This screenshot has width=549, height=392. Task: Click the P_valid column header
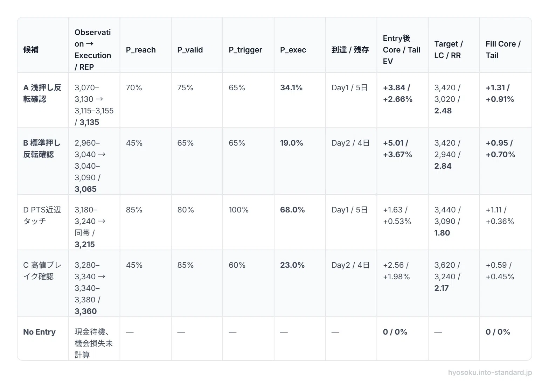click(x=190, y=50)
